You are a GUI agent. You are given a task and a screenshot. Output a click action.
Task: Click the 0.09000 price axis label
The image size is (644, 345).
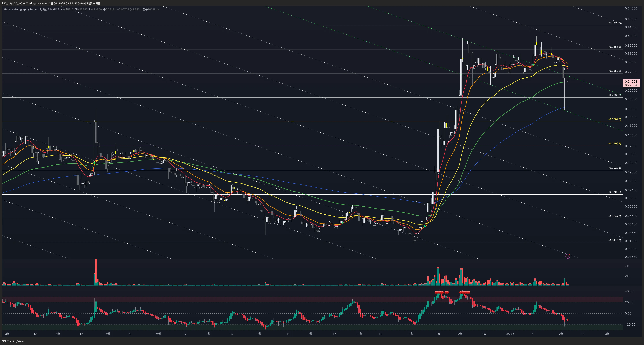coord(631,172)
